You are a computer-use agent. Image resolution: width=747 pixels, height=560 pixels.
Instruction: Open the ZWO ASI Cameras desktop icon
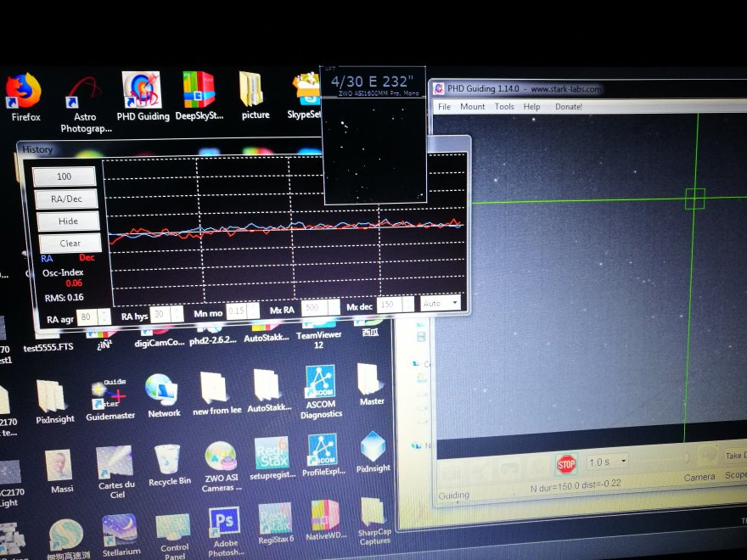(x=222, y=467)
